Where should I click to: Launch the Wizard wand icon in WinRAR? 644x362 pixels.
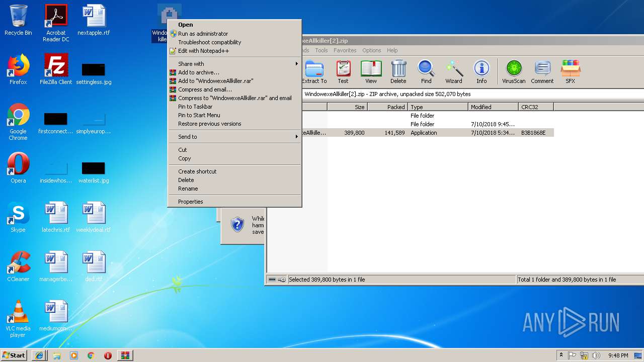(454, 72)
